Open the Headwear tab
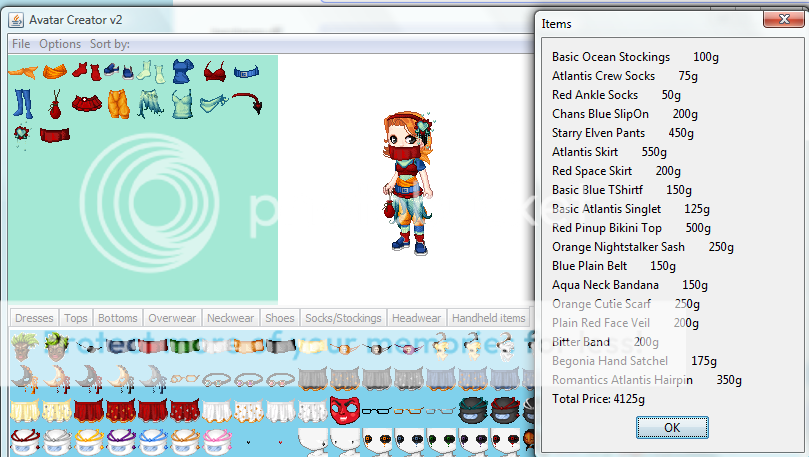Screen dimensions: 809x457 click(x=416, y=318)
